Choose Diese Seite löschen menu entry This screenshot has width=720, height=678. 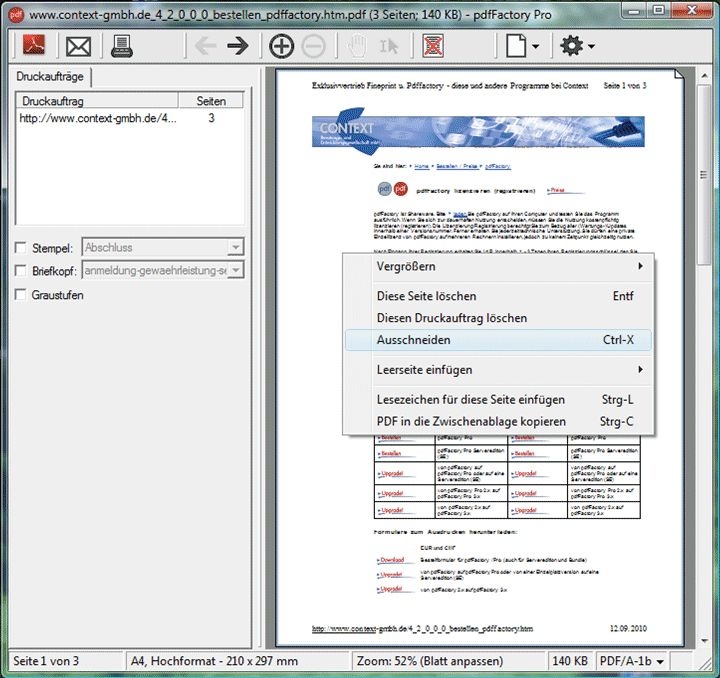tap(426, 296)
